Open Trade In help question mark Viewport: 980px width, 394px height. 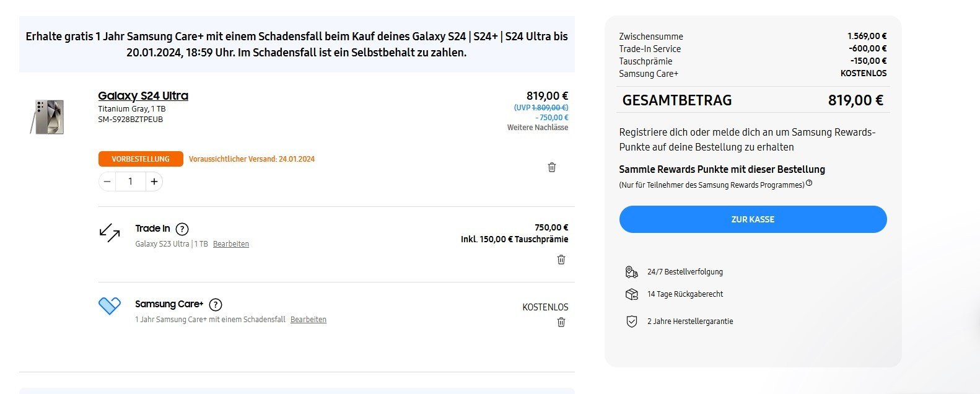click(x=182, y=229)
